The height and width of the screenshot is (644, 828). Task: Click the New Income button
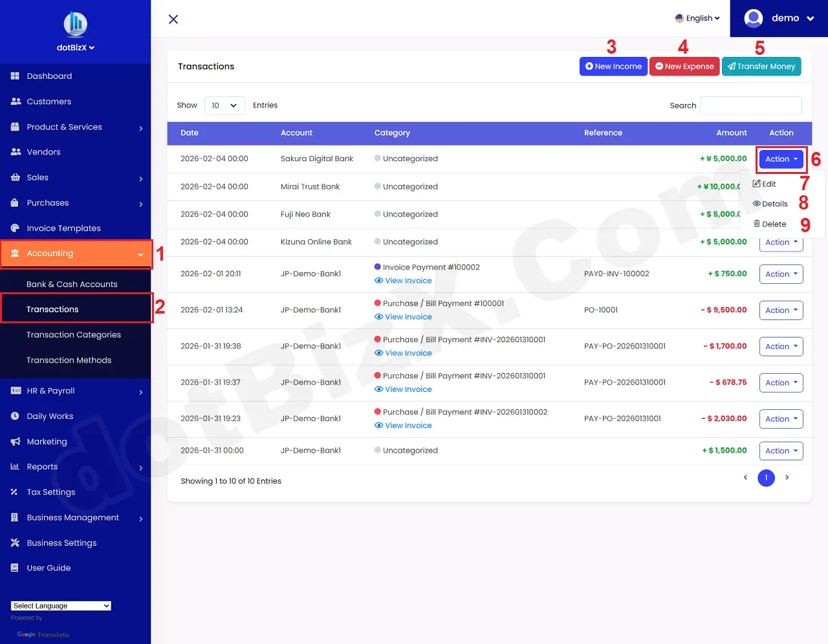[613, 66]
